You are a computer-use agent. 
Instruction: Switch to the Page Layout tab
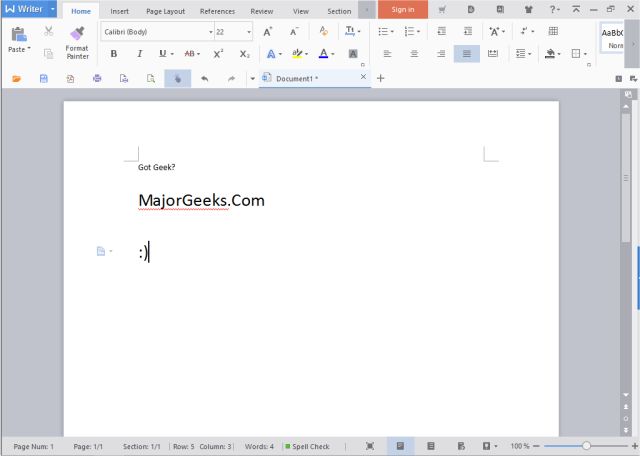166,11
